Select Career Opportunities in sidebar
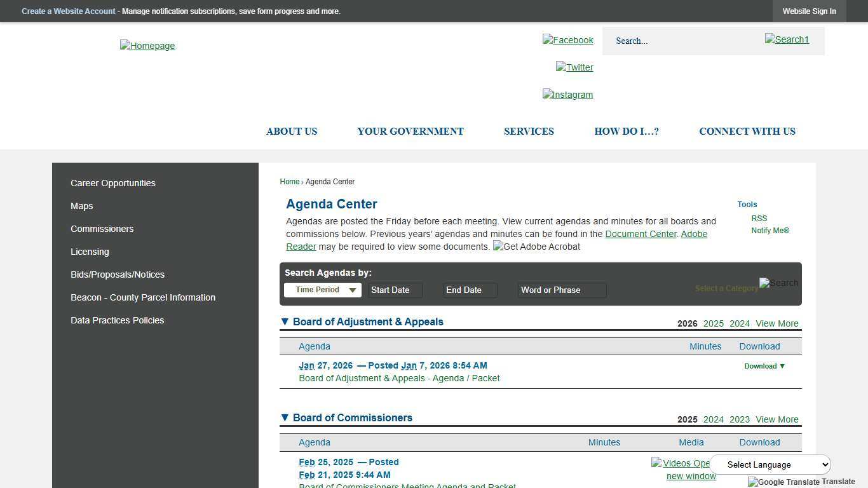868x488 pixels. pyautogui.click(x=112, y=183)
